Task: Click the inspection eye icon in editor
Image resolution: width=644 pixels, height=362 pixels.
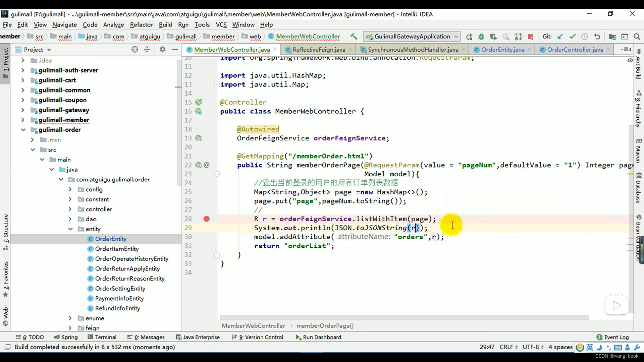Action: pyautogui.click(x=630, y=60)
